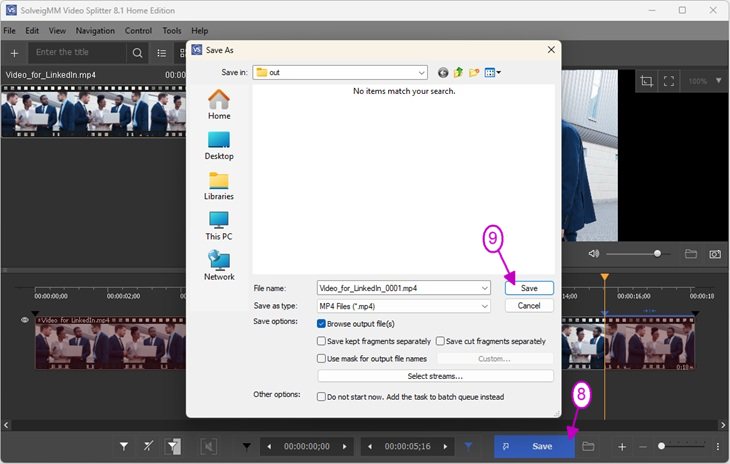This screenshot has width=730, height=464.
Task: Open the File menu
Action: 9,31
